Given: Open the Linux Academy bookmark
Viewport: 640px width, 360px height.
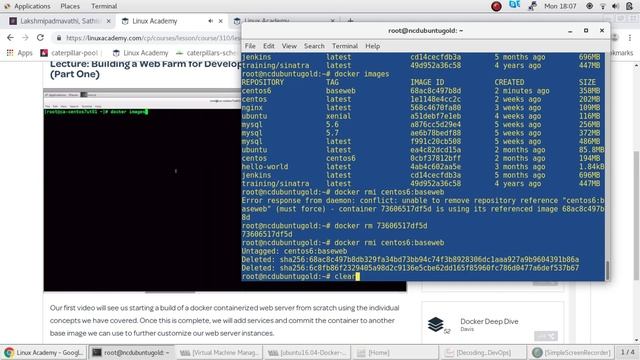Looking at the screenshot, I should point(140,53).
